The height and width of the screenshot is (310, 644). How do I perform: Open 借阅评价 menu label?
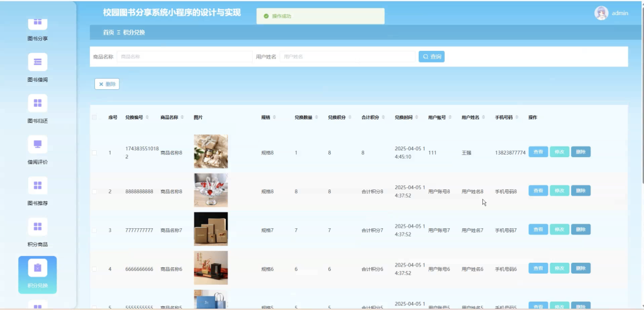click(x=37, y=162)
